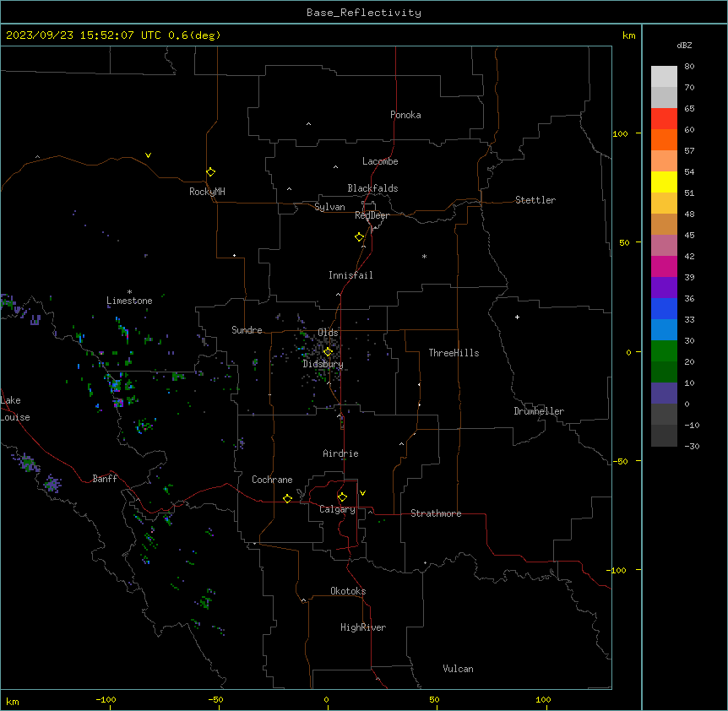This screenshot has height=711, width=728.
Task: Click the Strathmore city label
Action: 436,513
